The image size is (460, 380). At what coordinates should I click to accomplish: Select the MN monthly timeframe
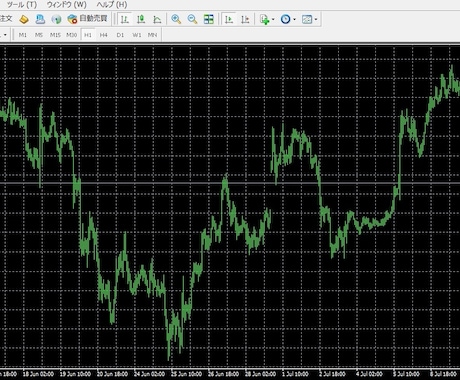pos(152,35)
